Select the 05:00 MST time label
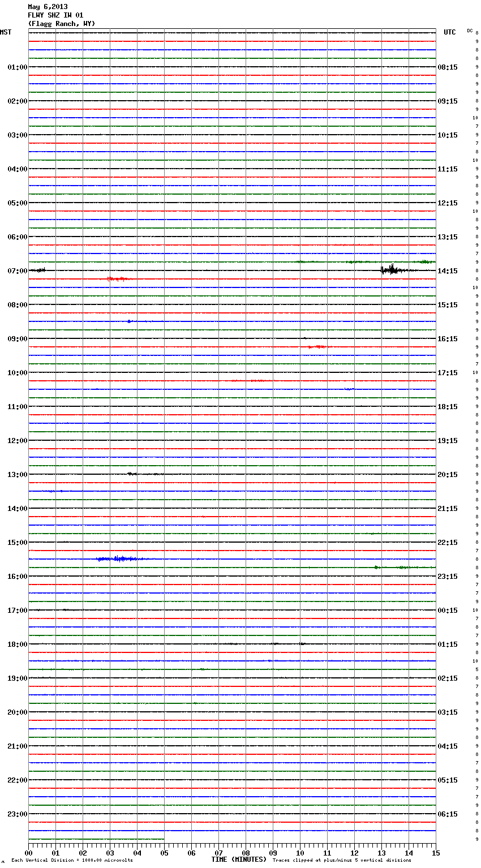The width and height of the screenshot is (481, 868). coord(18,203)
